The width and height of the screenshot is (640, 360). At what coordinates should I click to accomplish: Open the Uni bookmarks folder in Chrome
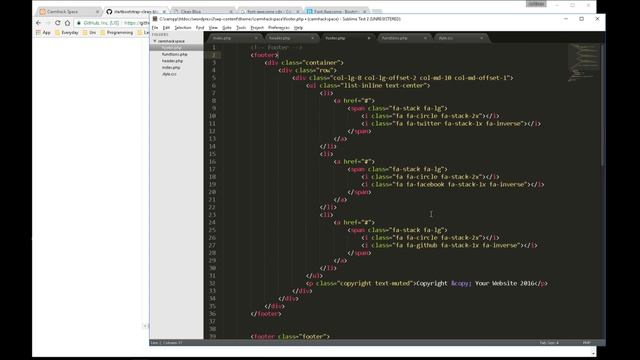click(89, 32)
